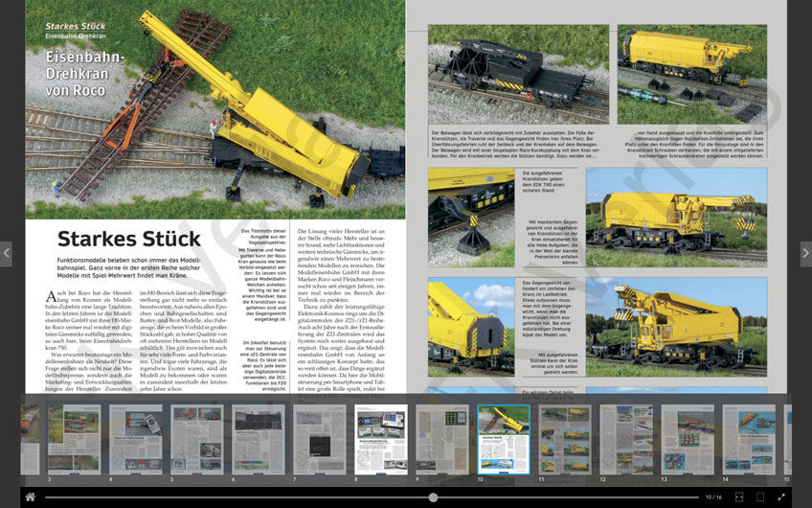The height and width of the screenshot is (508, 812).
Task: Open page 6 thumbnail
Action: coord(259,440)
